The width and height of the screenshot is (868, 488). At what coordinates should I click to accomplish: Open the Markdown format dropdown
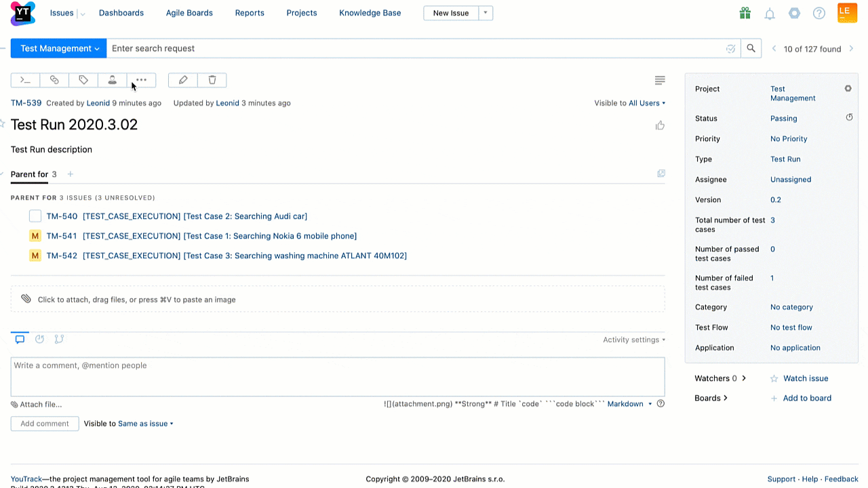click(x=629, y=403)
